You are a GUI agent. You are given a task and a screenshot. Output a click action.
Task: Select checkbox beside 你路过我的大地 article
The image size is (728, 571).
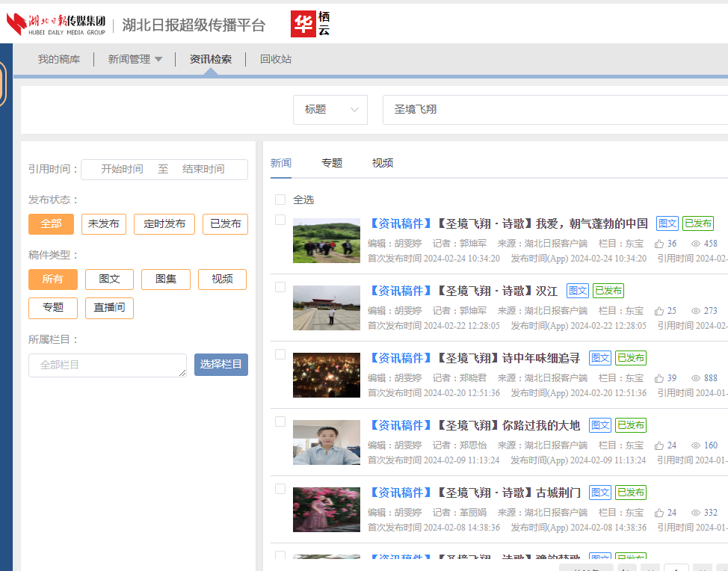click(x=280, y=422)
